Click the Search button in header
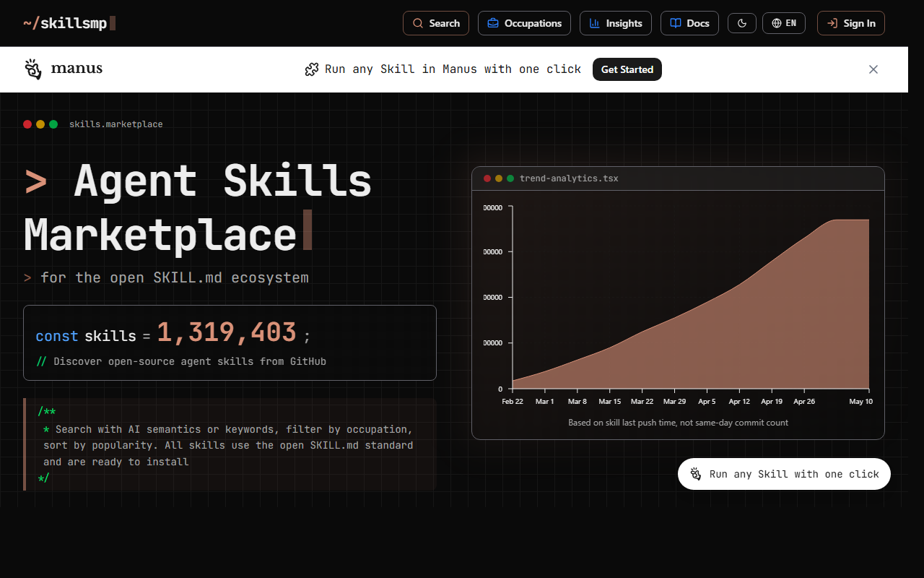The height and width of the screenshot is (578, 924). [436, 23]
